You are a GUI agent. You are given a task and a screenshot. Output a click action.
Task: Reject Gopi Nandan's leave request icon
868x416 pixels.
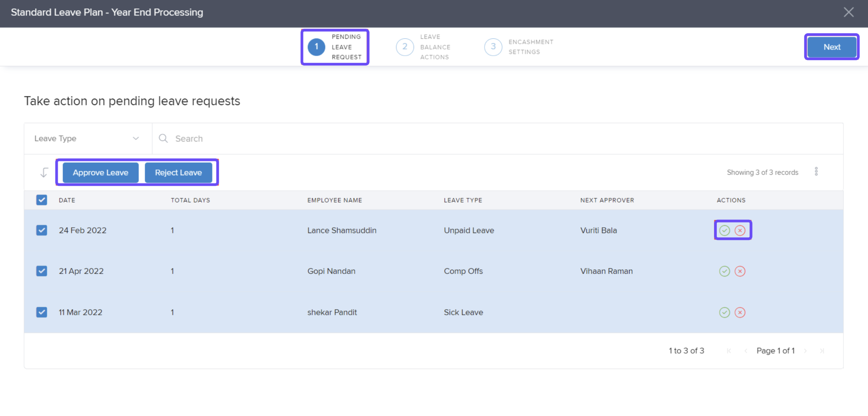click(x=740, y=271)
